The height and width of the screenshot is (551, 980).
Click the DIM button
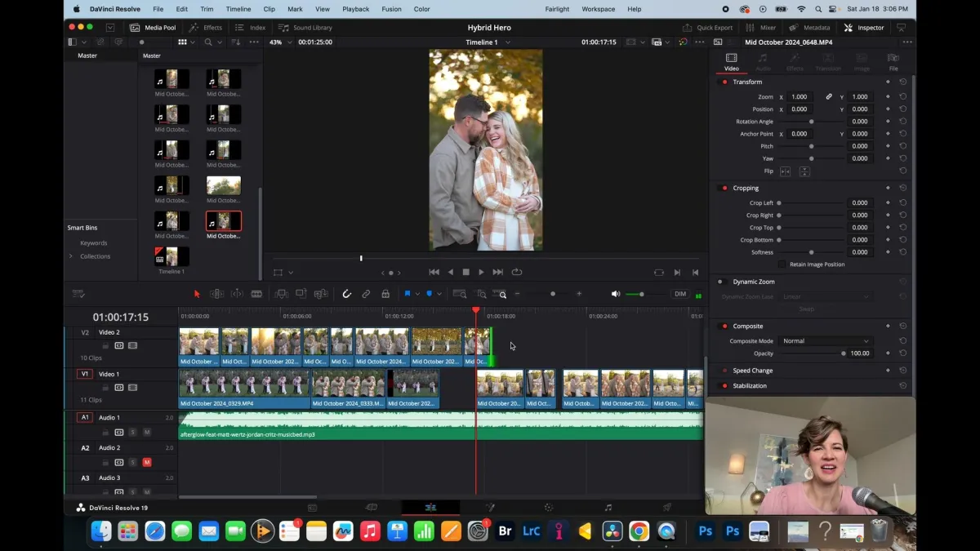(680, 294)
